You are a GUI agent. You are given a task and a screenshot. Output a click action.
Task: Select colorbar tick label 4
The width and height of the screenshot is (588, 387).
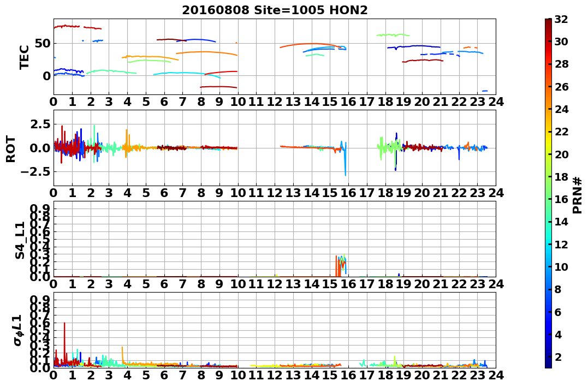tap(558, 334)
